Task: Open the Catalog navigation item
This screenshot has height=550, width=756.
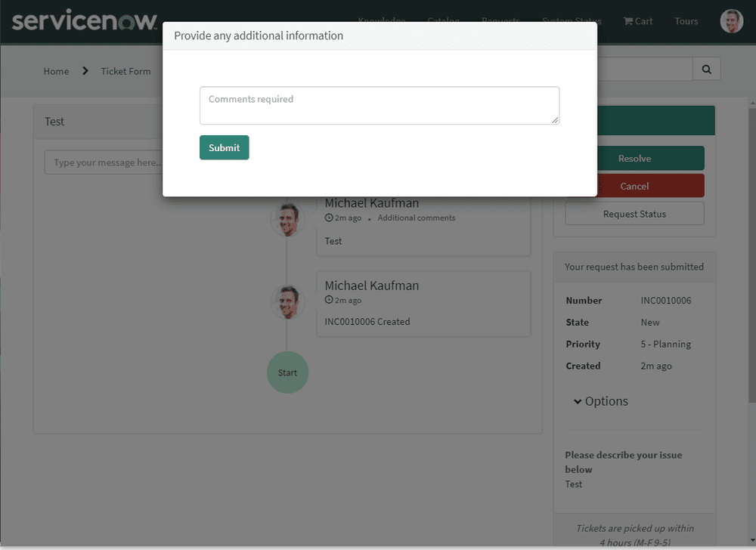Action: click(444, 20)
